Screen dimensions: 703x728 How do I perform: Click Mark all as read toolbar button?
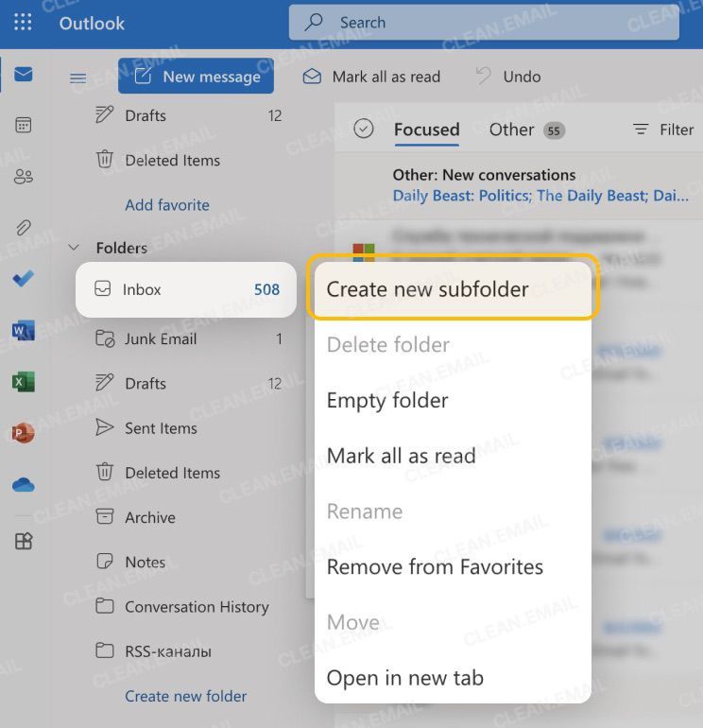click(371, 77)
